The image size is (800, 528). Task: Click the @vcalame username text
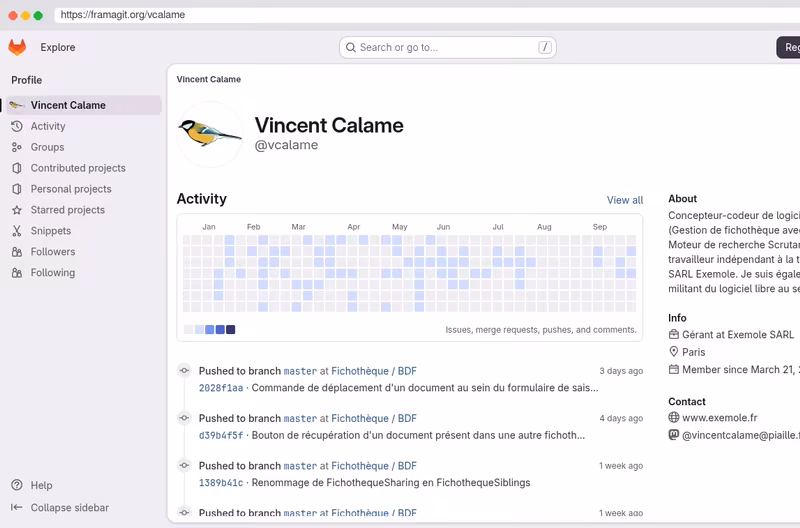286,145
